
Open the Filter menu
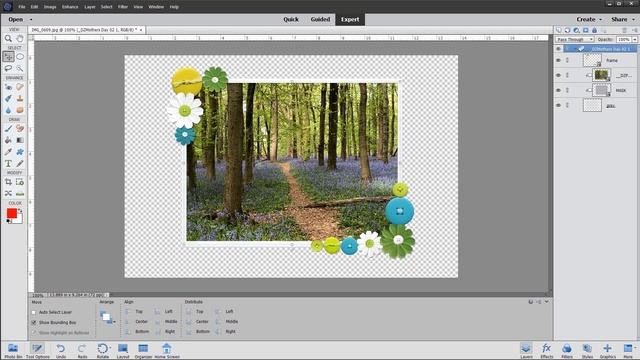tap(122, 7)
